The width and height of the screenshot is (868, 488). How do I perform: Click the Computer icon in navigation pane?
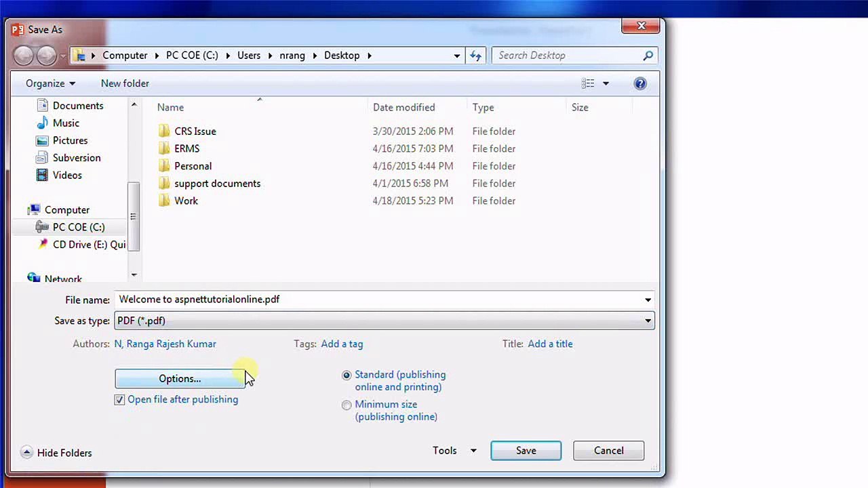click(x=34, y=209)
